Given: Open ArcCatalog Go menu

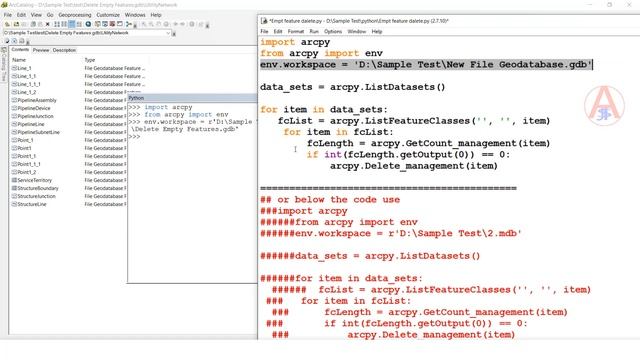Looking at the screenshot, I should [x=50, y=15].
